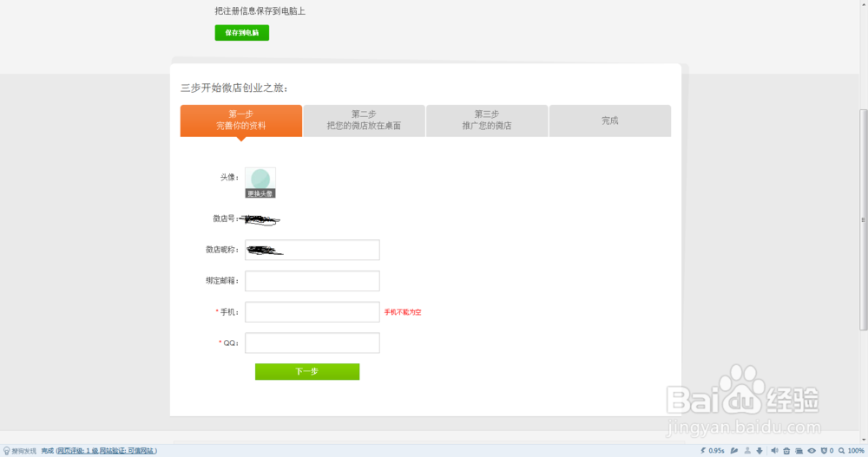The width and height of the screenshot is (868, 457).
Task: Click the pen annotation icon in status bar
Action: click(734, 451)
